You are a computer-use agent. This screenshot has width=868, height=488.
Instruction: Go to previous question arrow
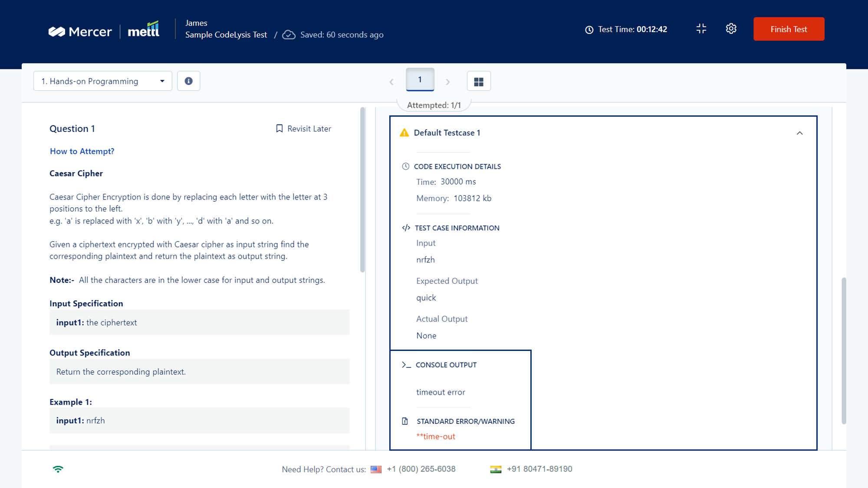[391, 82]
